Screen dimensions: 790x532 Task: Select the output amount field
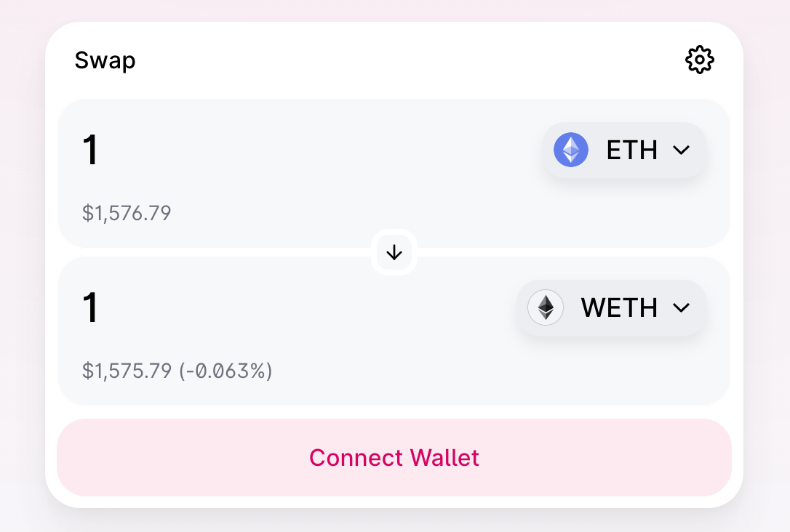point(91,307)
